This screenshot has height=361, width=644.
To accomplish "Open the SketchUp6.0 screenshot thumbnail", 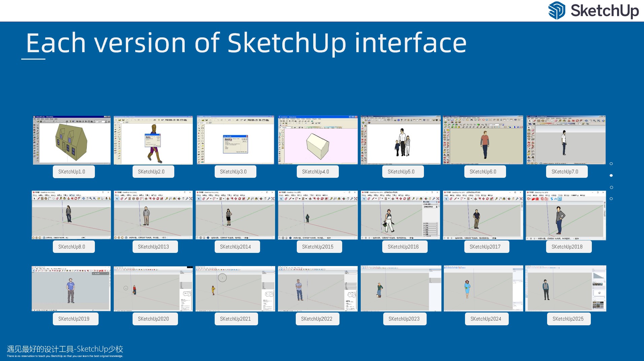I will click(x=483, y=140).
